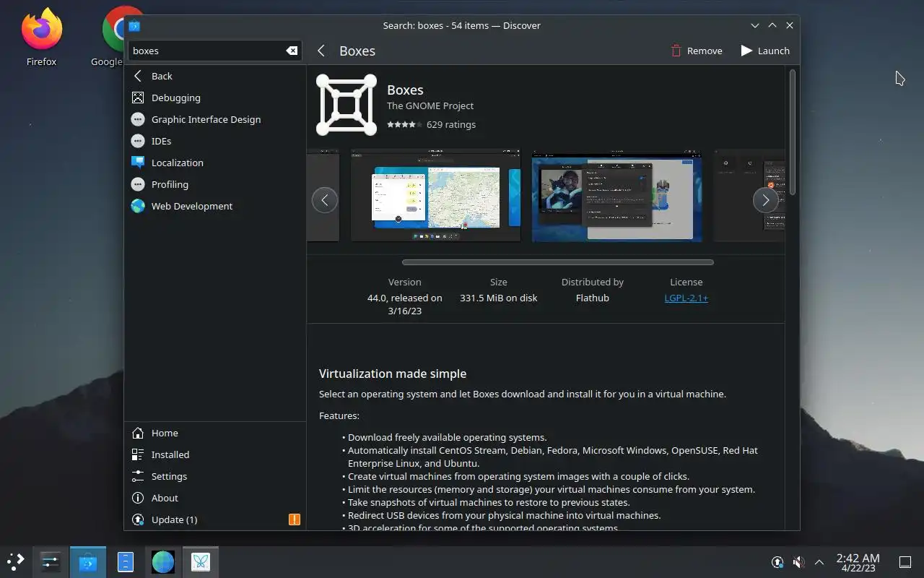Click the Debugging category icon
The image size is (924, 578).
(138, 98)
